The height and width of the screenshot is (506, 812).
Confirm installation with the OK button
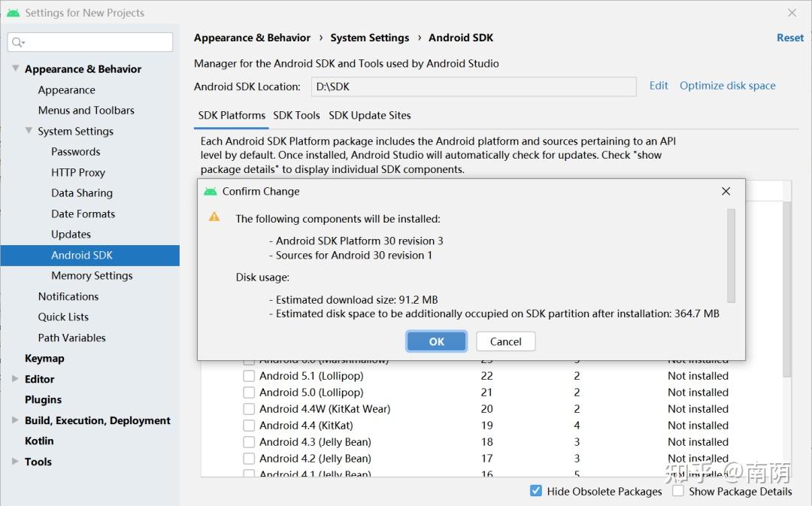click(x=436, y=341)
